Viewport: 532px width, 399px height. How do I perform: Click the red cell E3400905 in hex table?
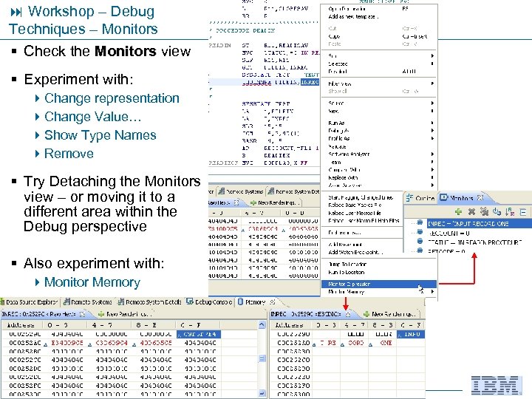click(x=66, y=343)
